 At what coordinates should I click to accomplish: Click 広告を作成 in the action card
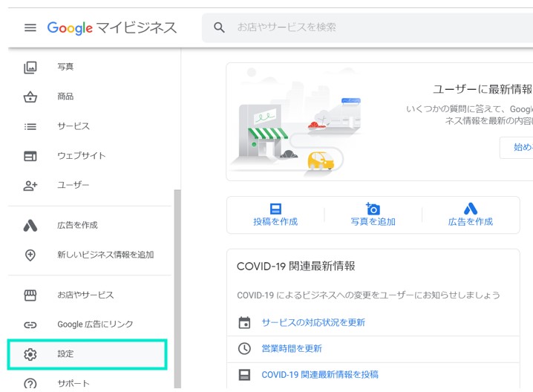click(470, 215)
